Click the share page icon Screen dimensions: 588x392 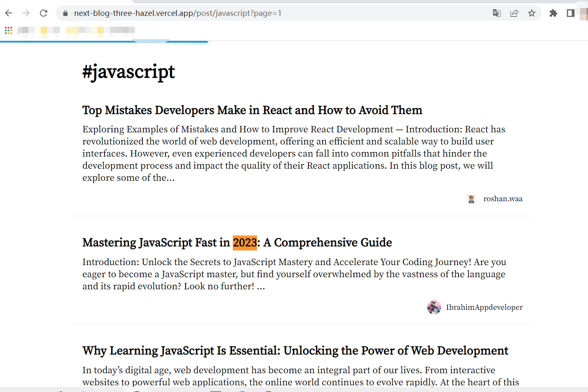(x=514, y=13)
